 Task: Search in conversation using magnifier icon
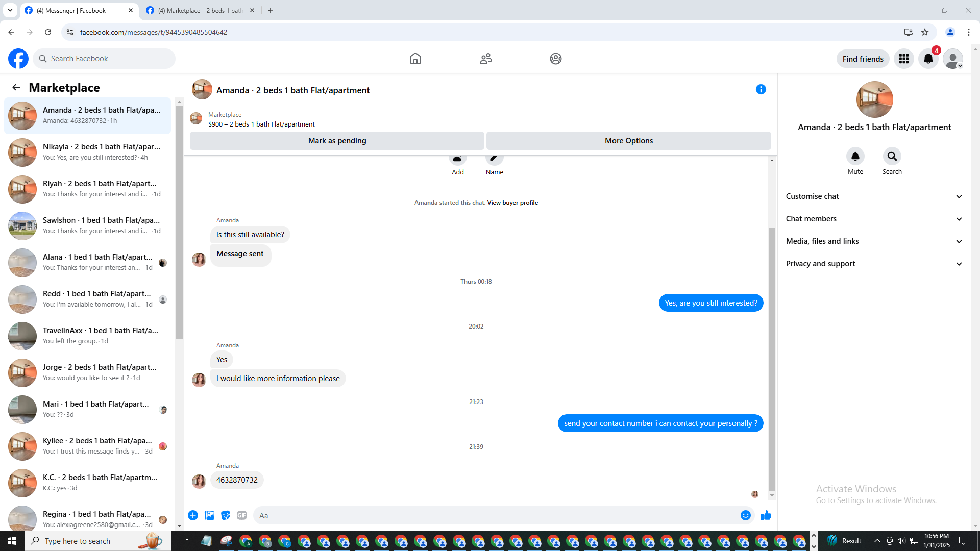(892, 156)
